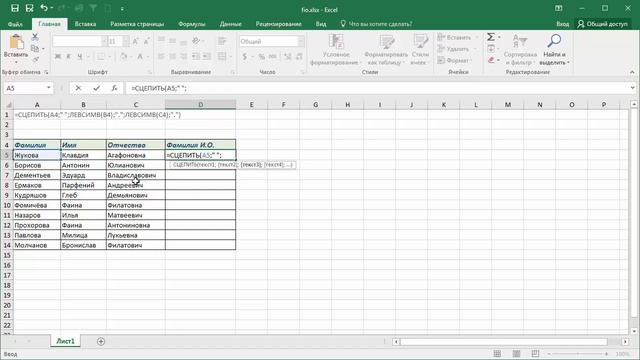The width and height of the screenshot is (640, 360).
Task: Click the AutoSum sigma icon
Action: (x=491, y=37)
